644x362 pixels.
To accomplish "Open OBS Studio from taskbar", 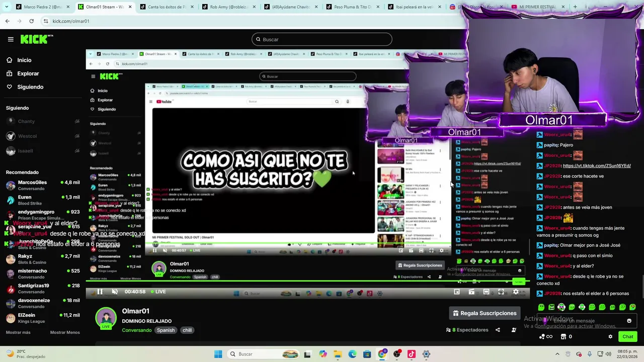I will click(x=396, y=354).
